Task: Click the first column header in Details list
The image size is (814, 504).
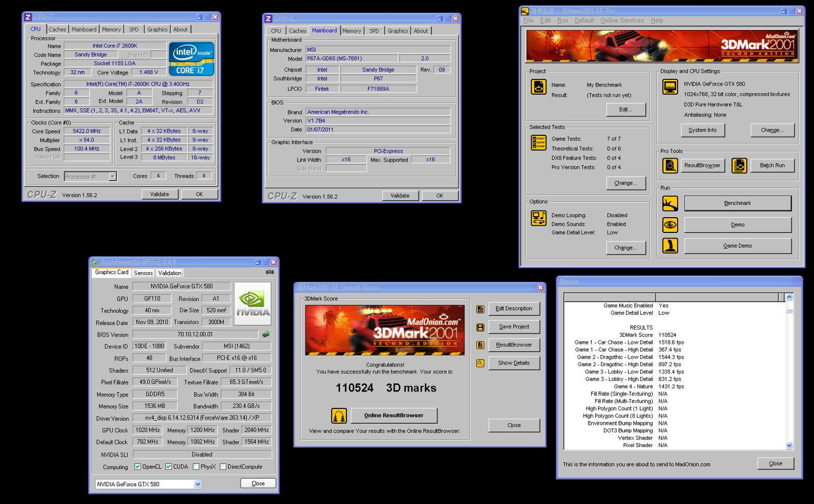Action: (x=609, y=298)
